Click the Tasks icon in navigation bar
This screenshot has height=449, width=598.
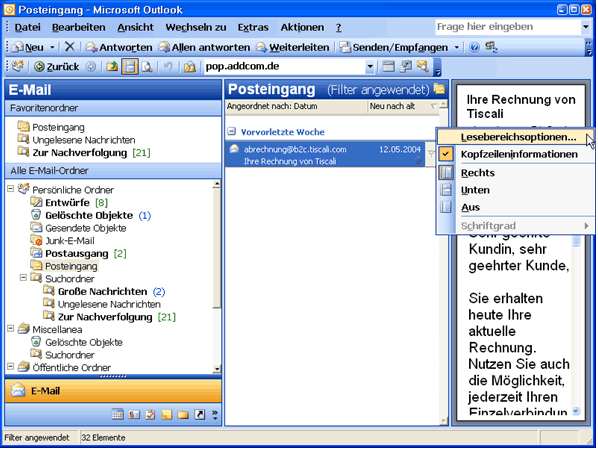(150, 414)
